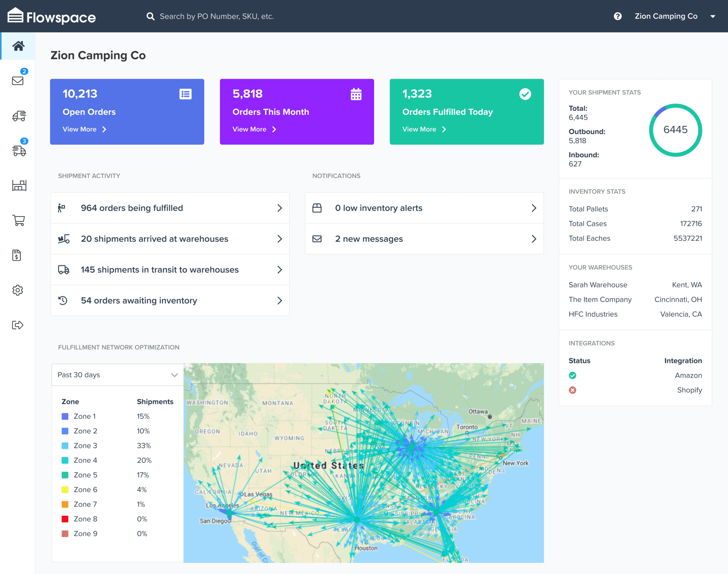Open the help question mark icon
Image resolution: width=728 pixels, height=574 pixels.
pyautogui.click(x=618, y=16)
